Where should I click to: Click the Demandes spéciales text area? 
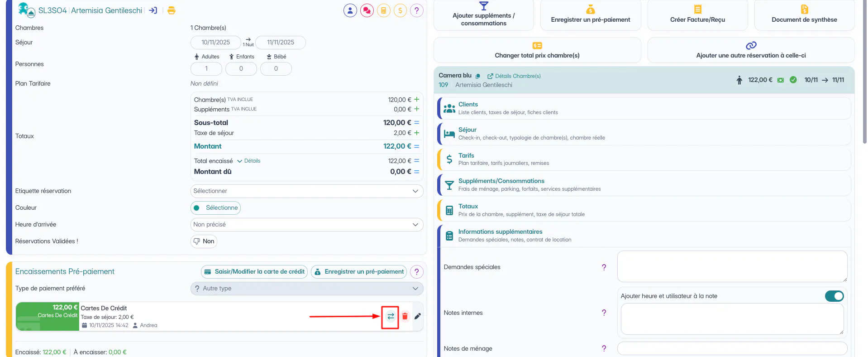[x=732, y=266]
